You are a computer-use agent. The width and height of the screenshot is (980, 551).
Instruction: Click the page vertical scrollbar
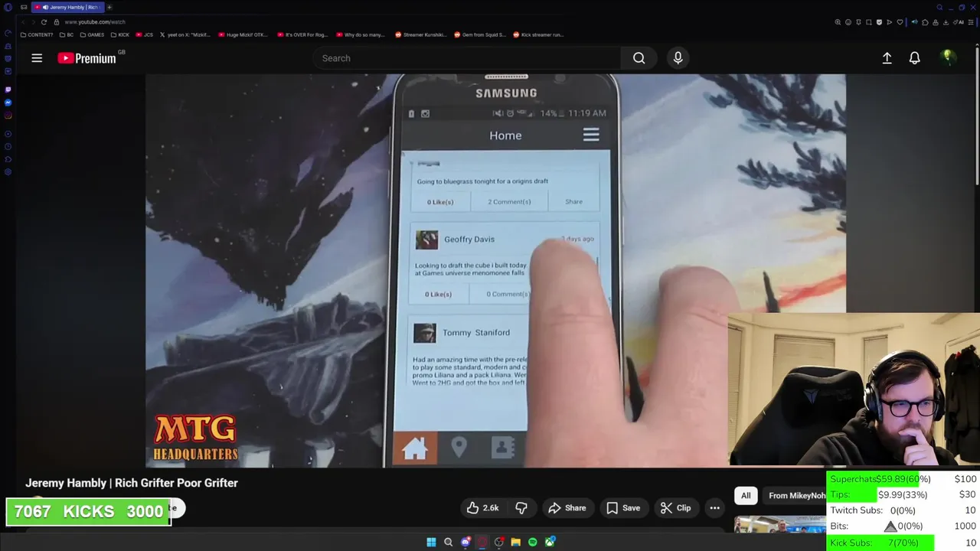977,115
